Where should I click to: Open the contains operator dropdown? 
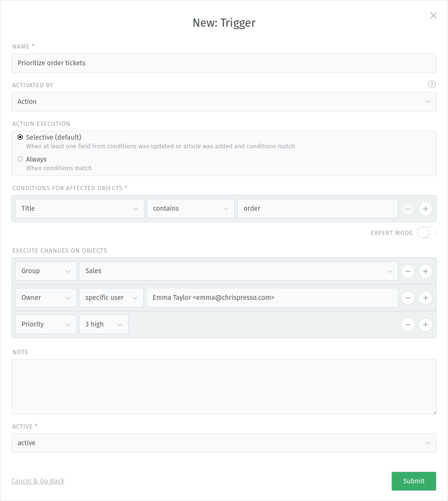pyautogui.click(x=191, y=209)
